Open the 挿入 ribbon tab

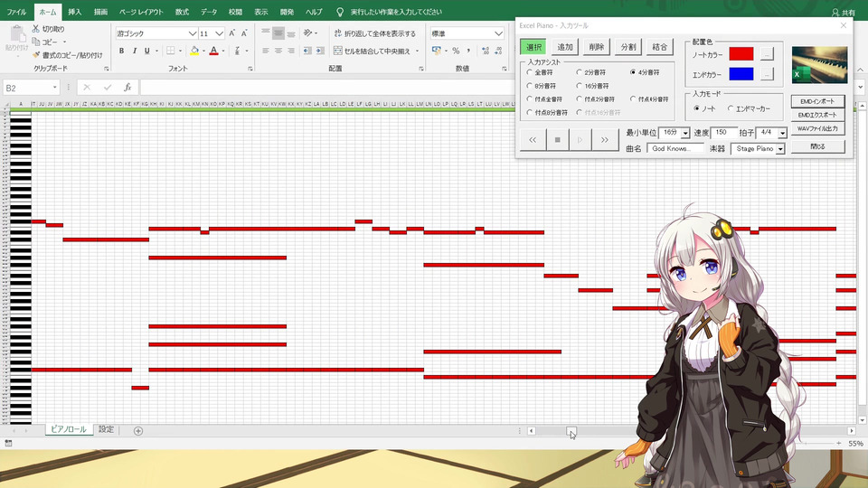point(74,12)
